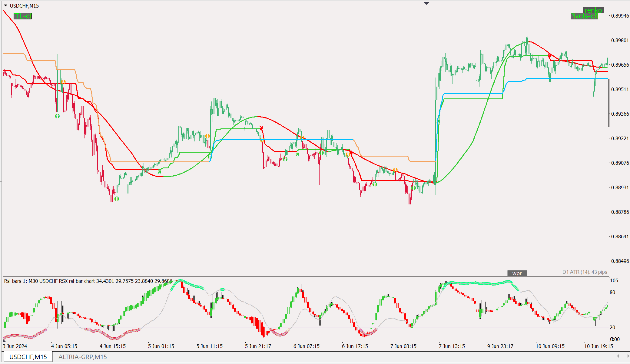Viewport: 630px width, 364px height.
Task: Toggle the renko chart button
Action: (x=593, y=10)
